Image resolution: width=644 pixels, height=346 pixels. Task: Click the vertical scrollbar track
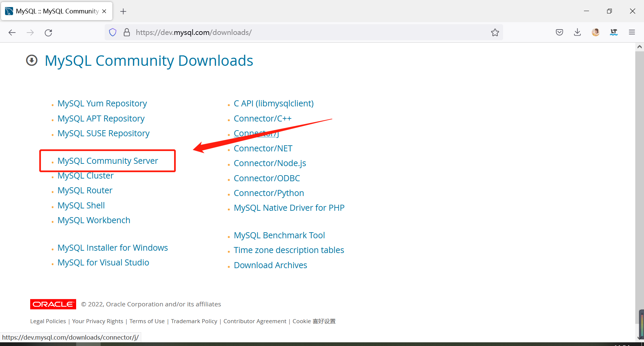click(x=640, y=188)
